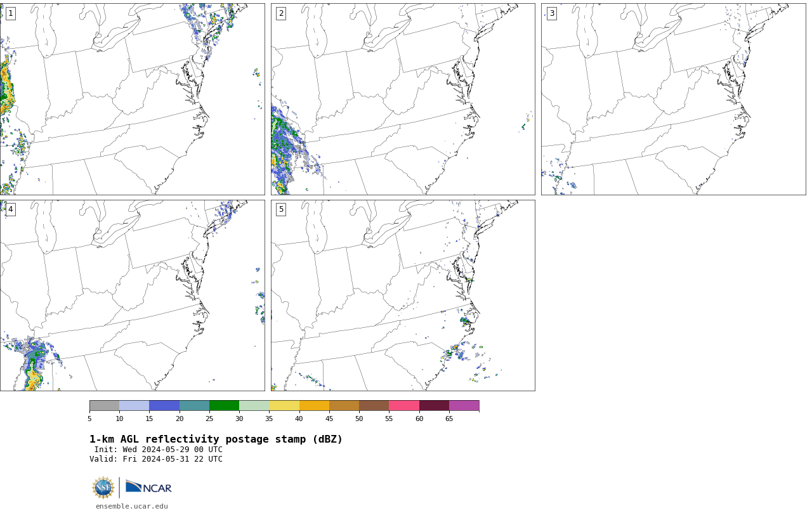This screenshot has width=812, height=513.
Task: Click the dark green 25-30 dBZ swatch
Action: tap(224, 405)
